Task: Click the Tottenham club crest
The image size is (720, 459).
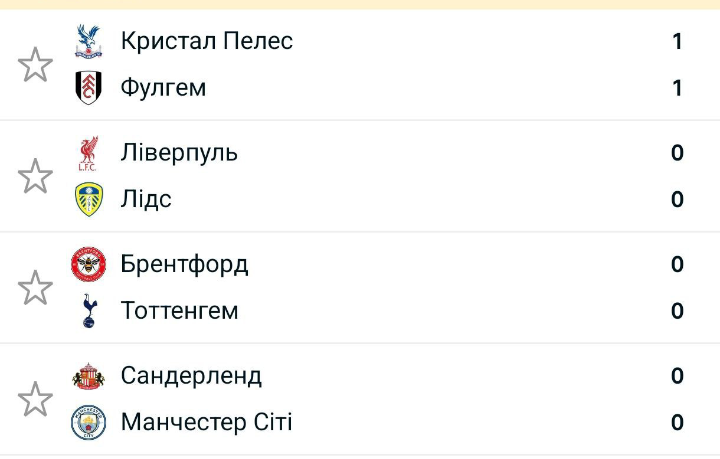Action: click(x=89, y=311)
